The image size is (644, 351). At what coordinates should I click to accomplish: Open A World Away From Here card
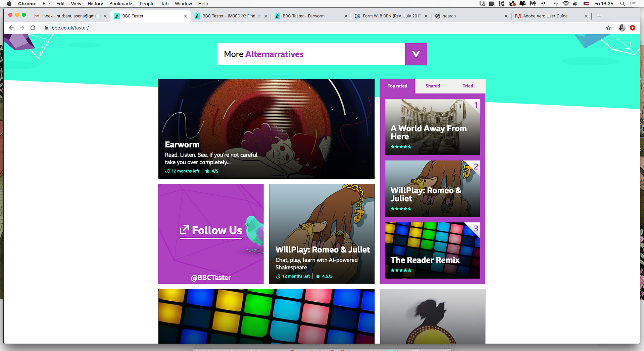point(433,127)
